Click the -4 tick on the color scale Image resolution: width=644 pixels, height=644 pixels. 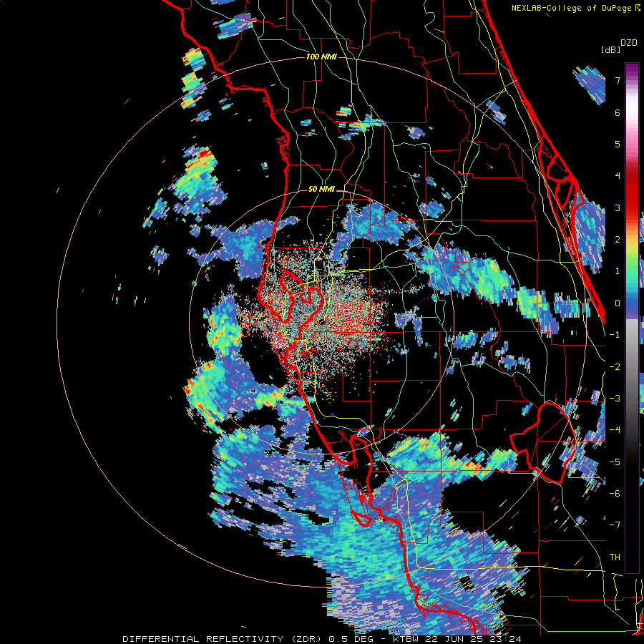point(615,430)
